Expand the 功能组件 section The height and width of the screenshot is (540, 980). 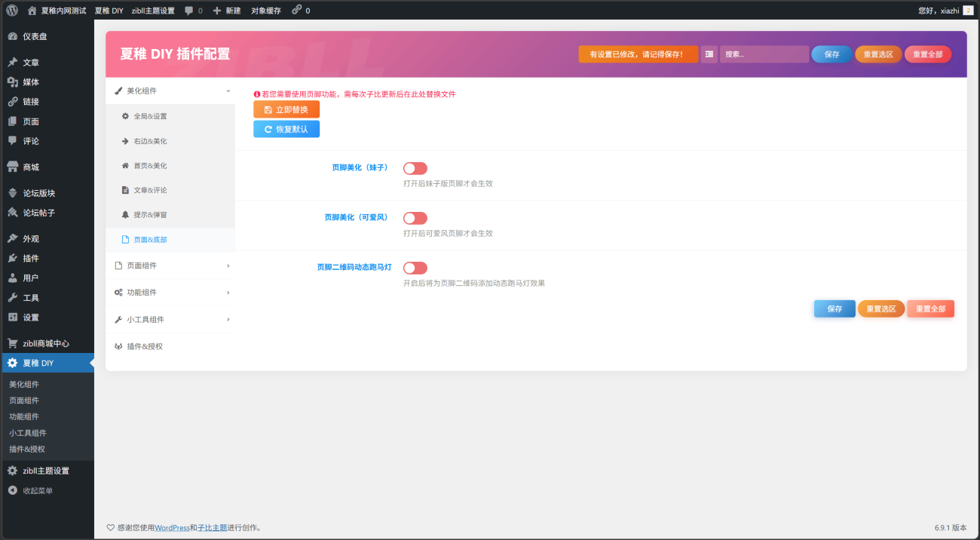(x=170, y=293)
